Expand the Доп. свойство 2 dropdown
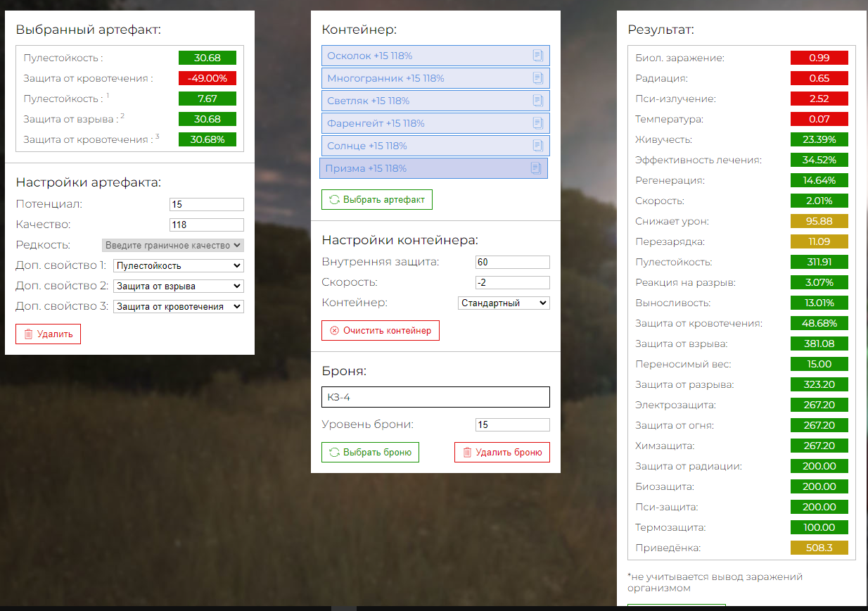868x611 pixels. coord(178,286)
